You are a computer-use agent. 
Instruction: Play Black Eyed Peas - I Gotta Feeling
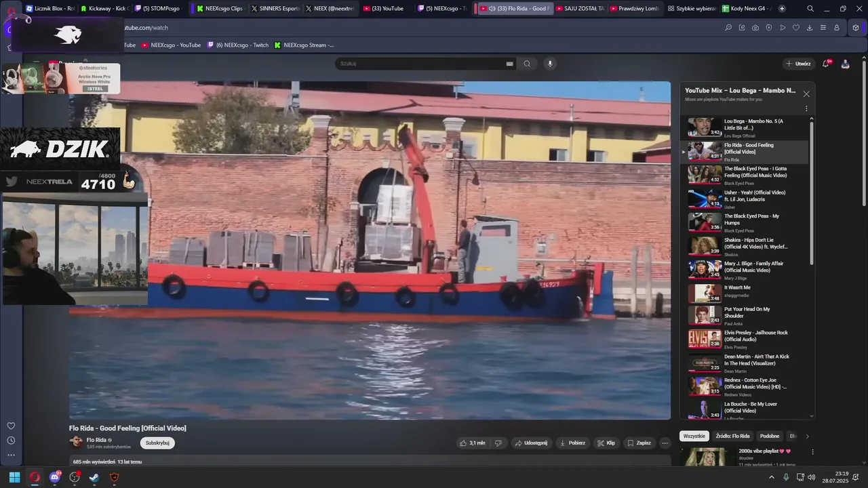745,175
